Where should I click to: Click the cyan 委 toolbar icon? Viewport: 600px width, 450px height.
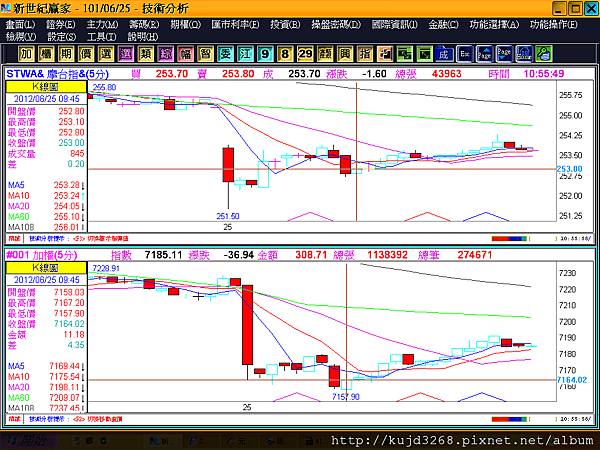(x=225, y=54)
